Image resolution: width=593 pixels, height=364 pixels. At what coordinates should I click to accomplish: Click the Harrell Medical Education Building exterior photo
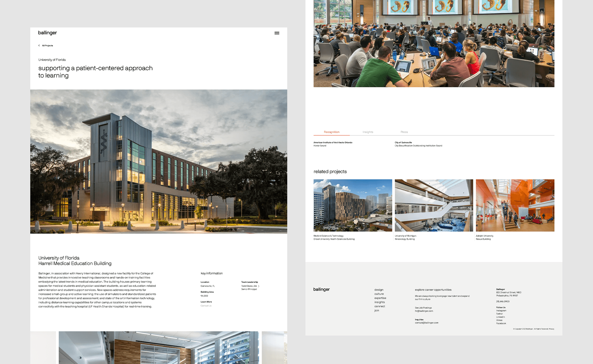point(159,162)
